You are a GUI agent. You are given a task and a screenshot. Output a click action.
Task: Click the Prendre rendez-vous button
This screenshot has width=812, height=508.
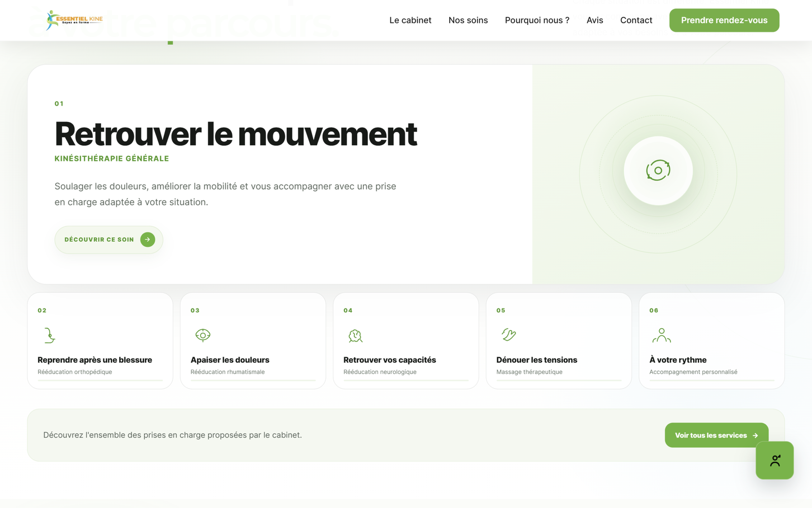tap(724, 20)
